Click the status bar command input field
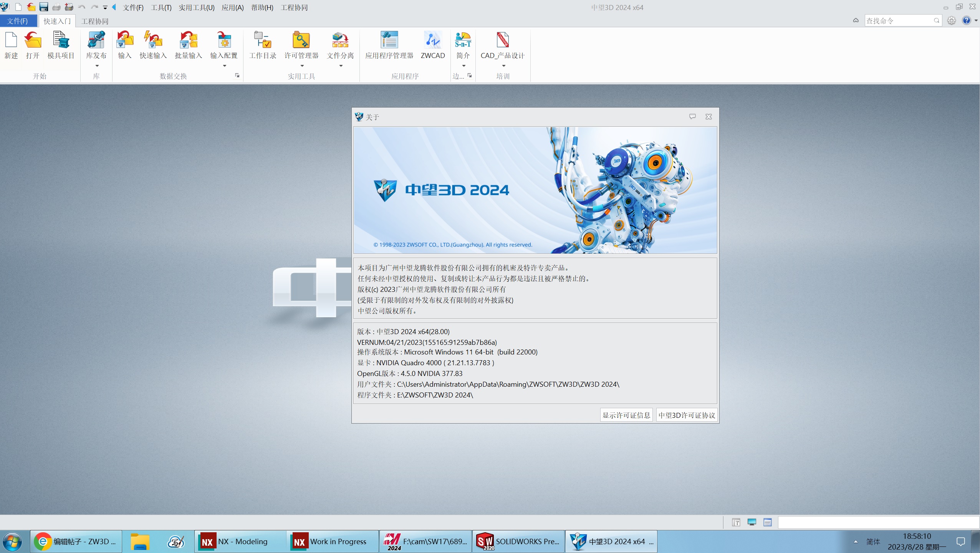Image resolution: width=980 pixels, height=553 pixels. click(879, 522)
